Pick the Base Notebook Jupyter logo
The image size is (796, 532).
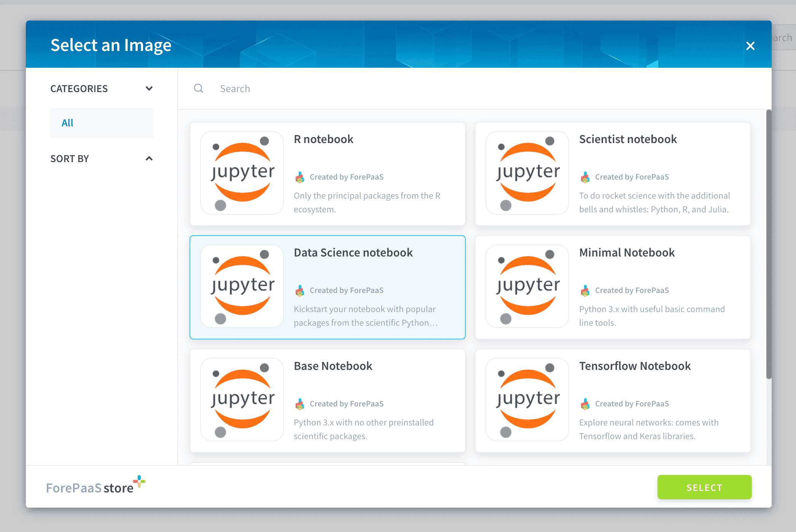pos(242,400)
